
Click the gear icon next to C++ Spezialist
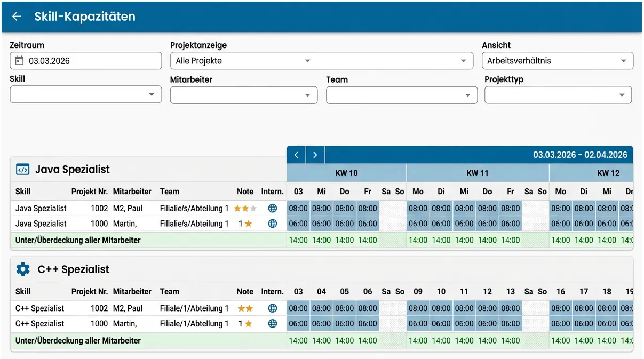[21, 269]
